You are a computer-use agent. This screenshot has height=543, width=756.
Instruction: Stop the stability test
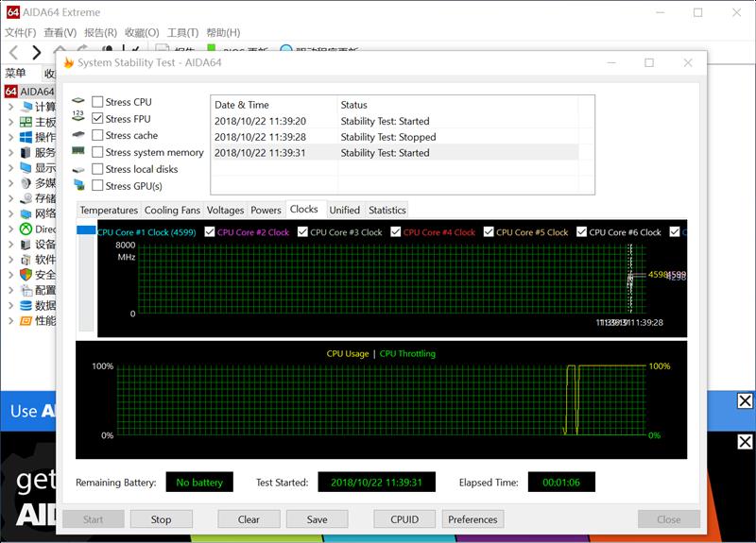point(161,519)
